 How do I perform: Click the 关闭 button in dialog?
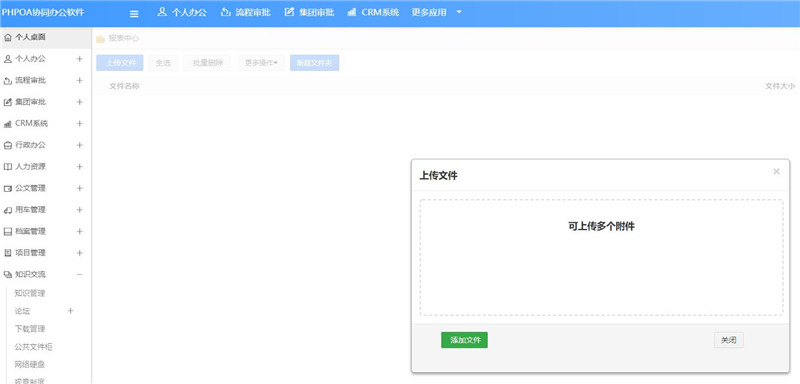click(729, 340)
